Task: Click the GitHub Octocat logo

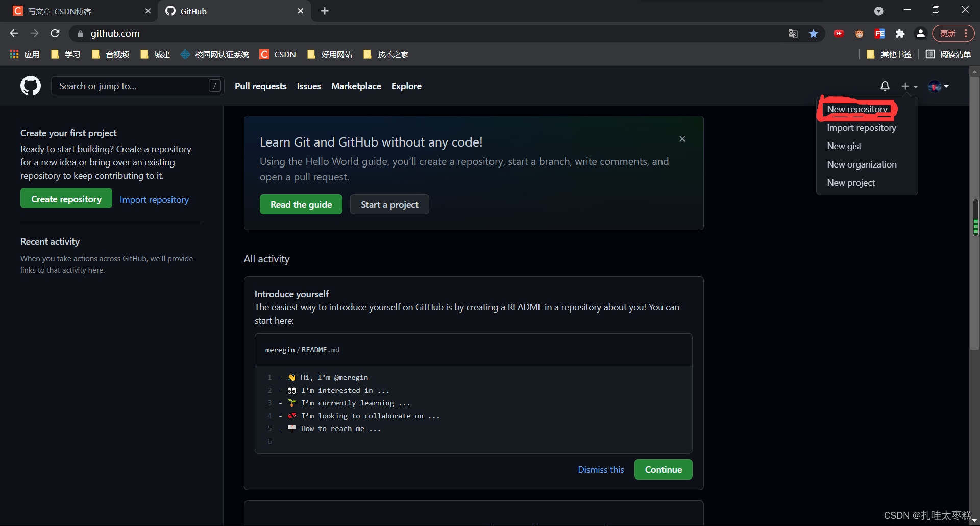Action: pyautogui.click(x=31, y=86)
